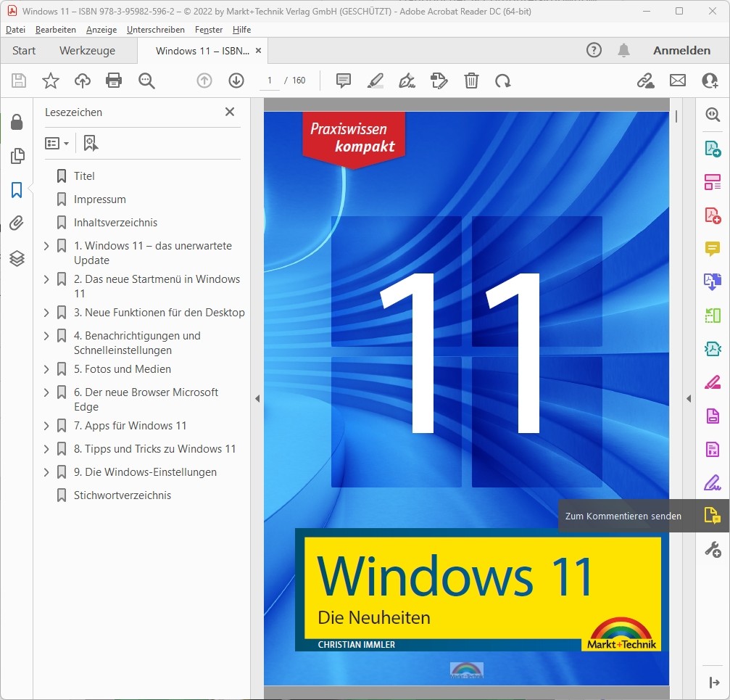
Task: Rotate the page with rotate icon
Action: click(502, 81)
